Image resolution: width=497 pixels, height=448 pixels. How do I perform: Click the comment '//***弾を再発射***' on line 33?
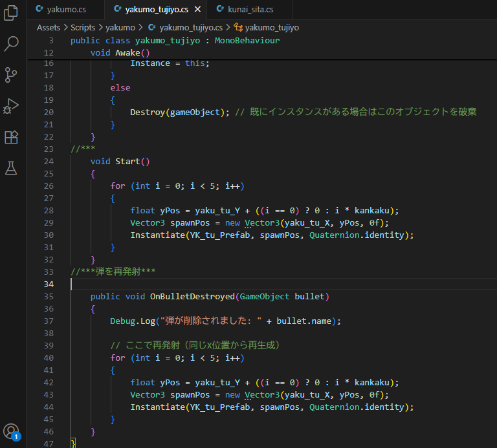coord(113,272)
